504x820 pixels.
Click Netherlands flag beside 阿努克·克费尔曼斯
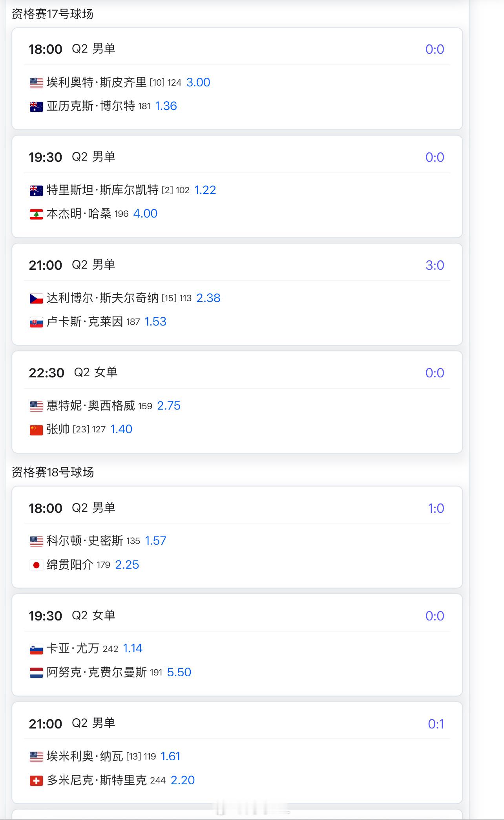(x=37, y=673)
